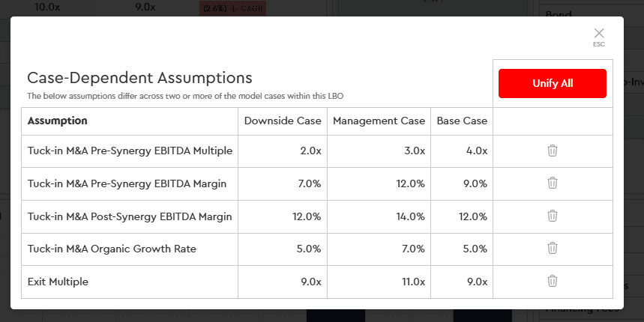The image size is (644, 322).
Task: Select the Downside Case column header
Action: click(x=283, y=121)
